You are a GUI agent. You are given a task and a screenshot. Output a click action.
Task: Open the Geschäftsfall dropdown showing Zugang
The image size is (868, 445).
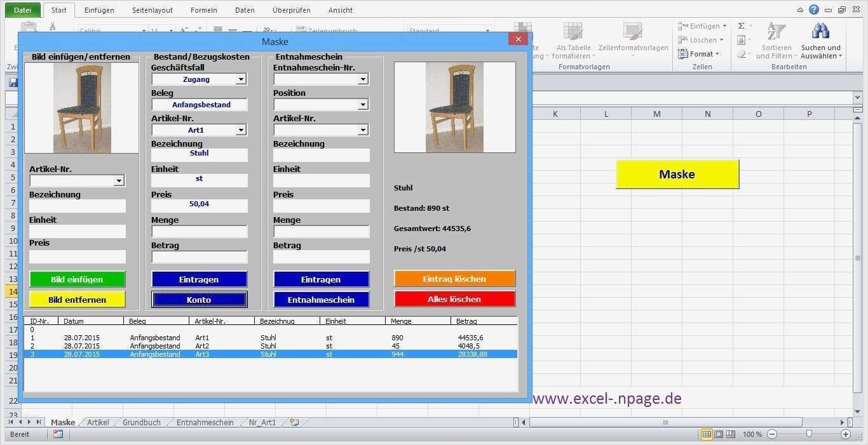(x=241, y=79)
